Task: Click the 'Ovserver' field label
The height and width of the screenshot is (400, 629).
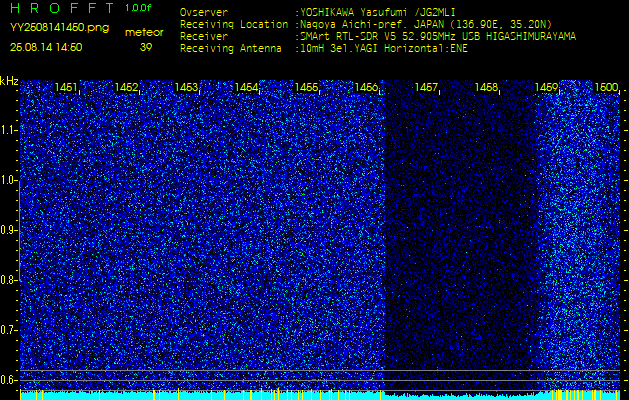Action: tap(204, 12)
